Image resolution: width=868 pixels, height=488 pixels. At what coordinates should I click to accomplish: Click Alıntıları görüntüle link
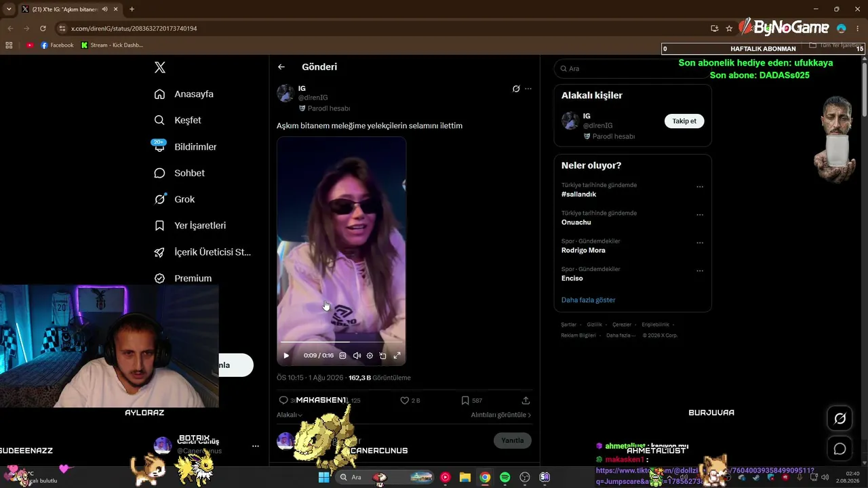[501, 415]
